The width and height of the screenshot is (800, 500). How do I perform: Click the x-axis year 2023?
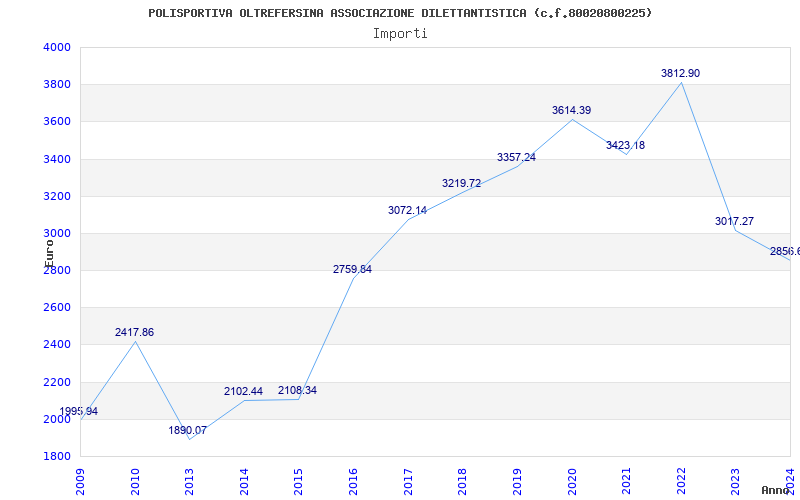(735, 481)
